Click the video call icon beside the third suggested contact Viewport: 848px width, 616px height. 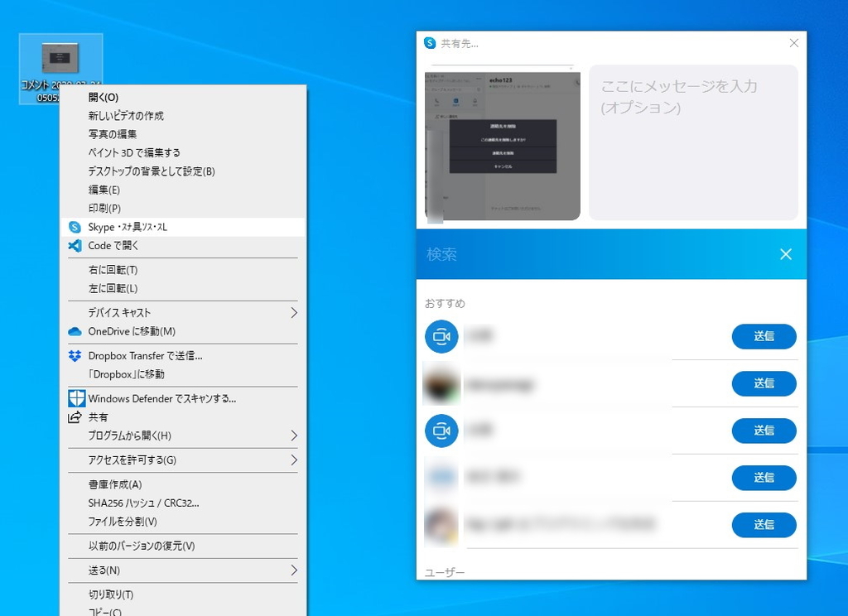(441, 431)
